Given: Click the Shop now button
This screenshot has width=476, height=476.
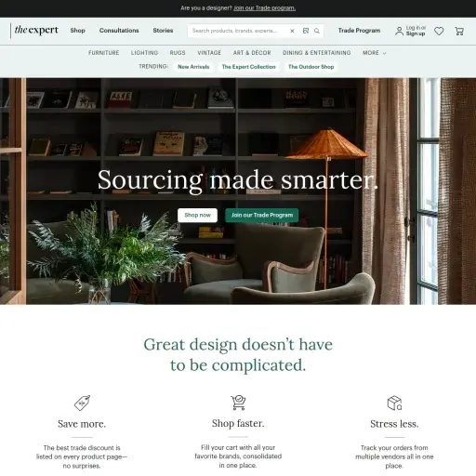Looking at the screenshot, I should pyautogui.click(x=197, y=215).
